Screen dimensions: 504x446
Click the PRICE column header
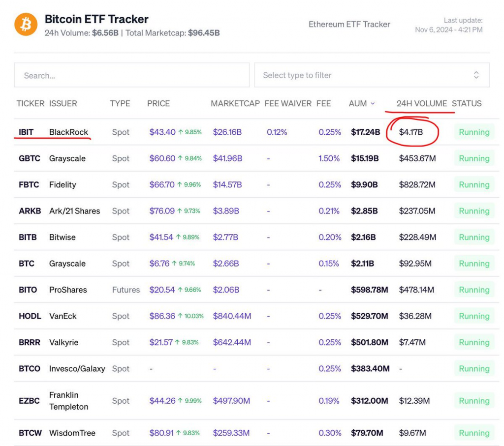click(158, 104)
